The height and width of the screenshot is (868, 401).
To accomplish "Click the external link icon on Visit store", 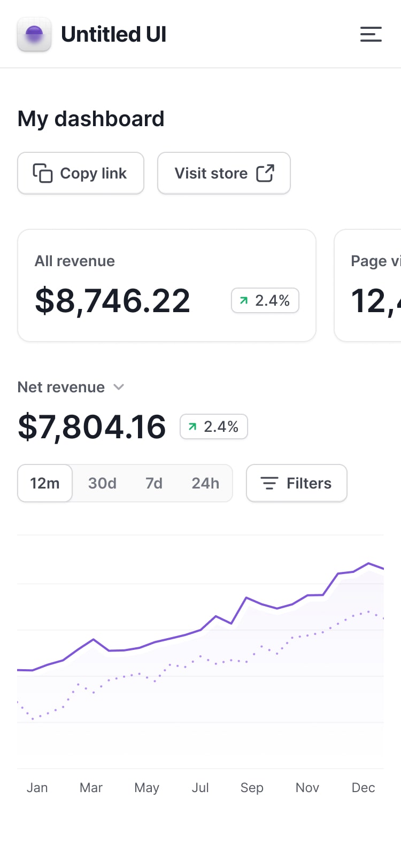I will (265, 173).
